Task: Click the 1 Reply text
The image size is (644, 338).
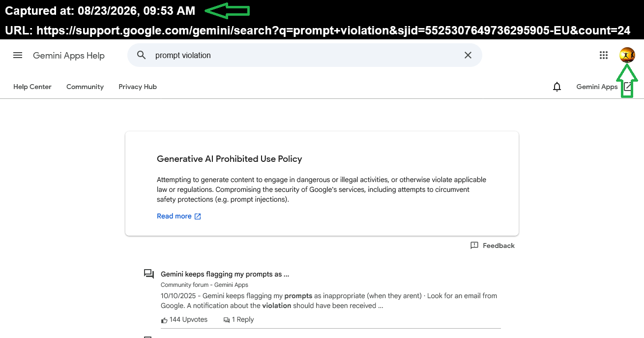Action: [x=243, y=319]
